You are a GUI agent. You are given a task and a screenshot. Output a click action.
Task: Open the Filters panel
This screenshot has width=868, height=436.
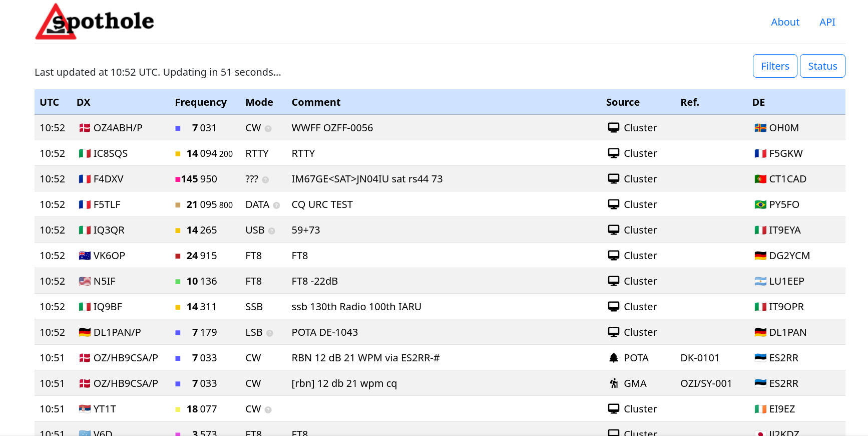(x=774, y=66)
